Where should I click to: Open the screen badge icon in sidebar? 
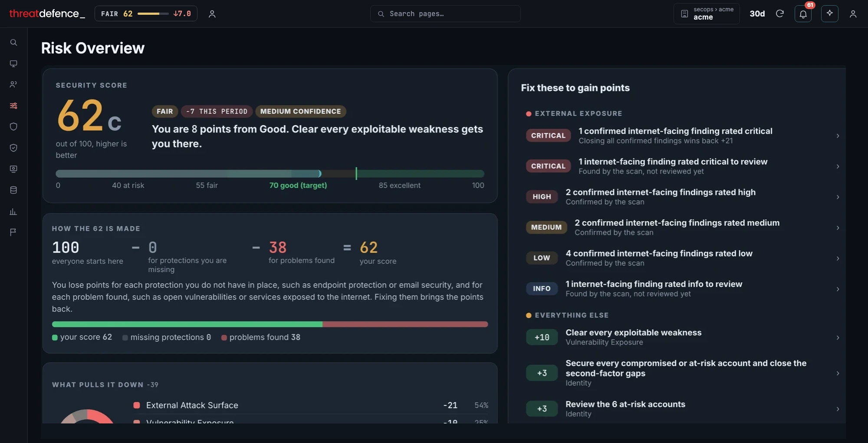pos(13,169)
